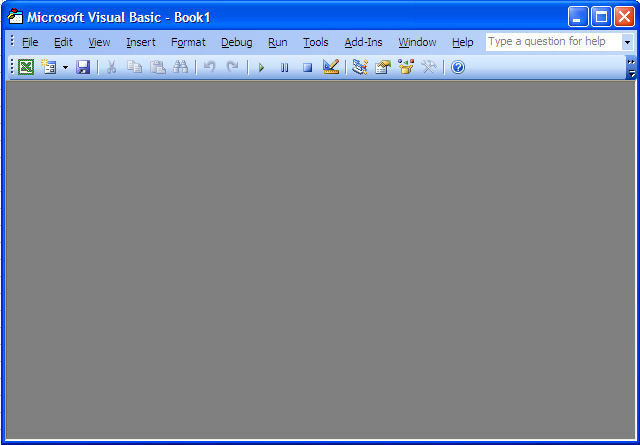
Task: Open the File menu
Action: (30, 42)
